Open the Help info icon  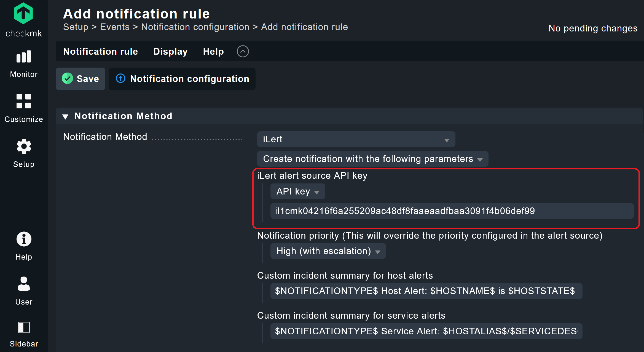[24, 239]
